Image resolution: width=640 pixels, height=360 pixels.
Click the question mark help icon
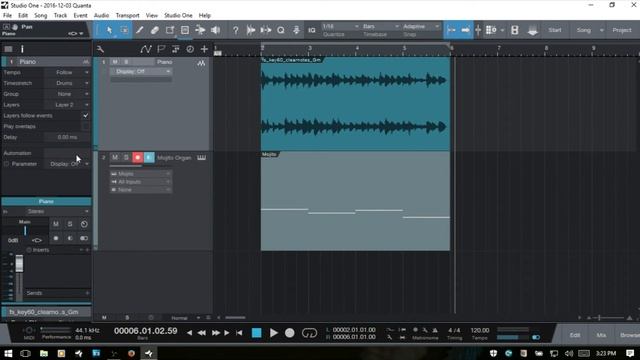[x=236, y=30]
